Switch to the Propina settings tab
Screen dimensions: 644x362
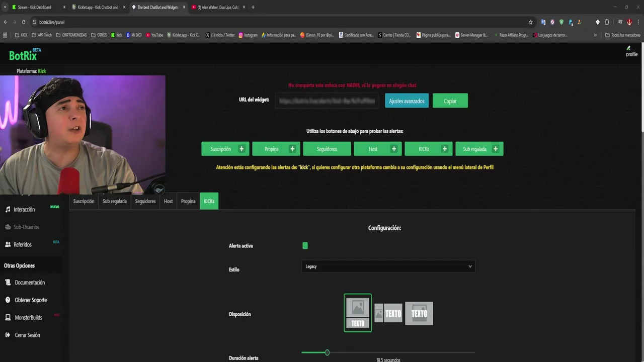coord(188,201)
